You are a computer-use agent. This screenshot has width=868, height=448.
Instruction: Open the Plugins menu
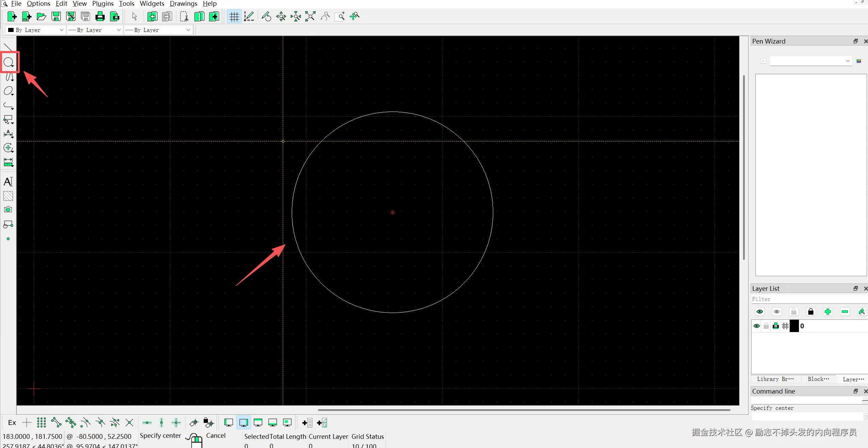[103, 4]
